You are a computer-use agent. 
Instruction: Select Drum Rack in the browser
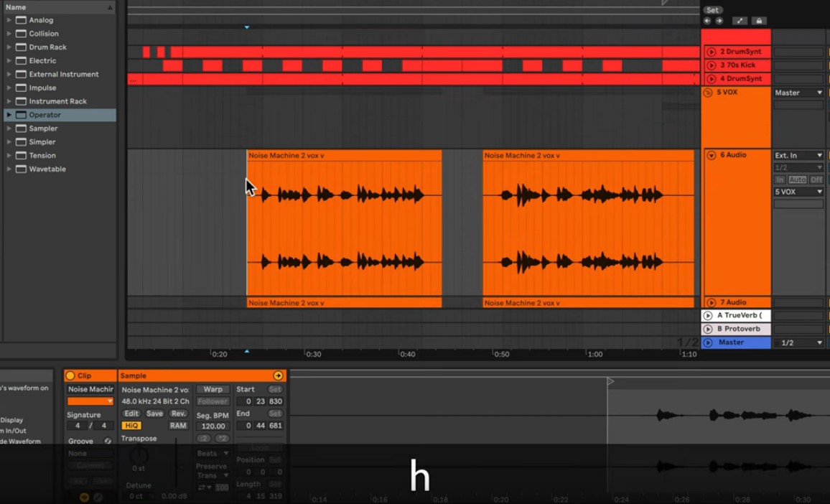point(47,47)
